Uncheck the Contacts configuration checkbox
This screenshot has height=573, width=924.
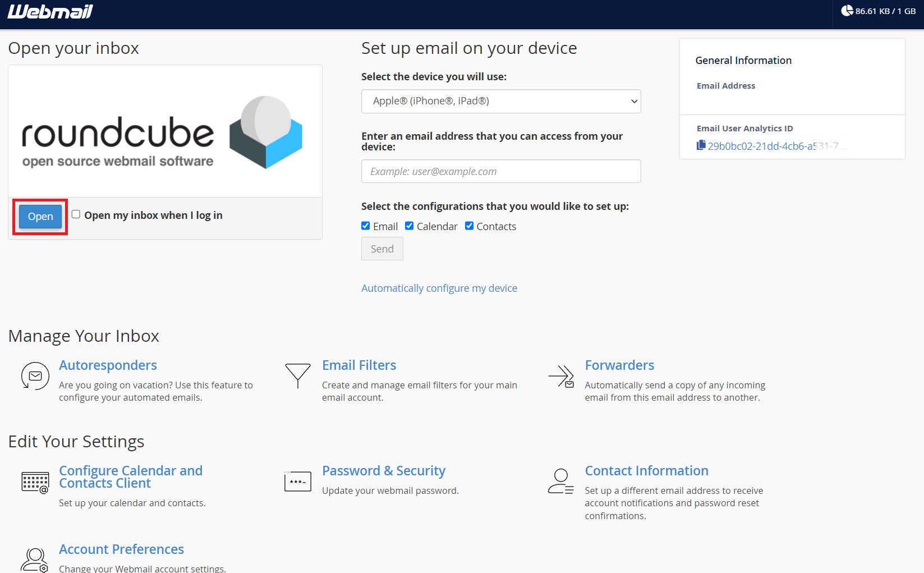[x=470, y=226]
